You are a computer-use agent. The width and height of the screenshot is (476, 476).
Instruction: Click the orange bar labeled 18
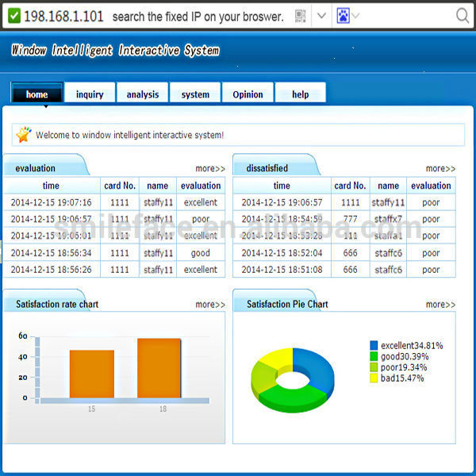tap(159, 368)
